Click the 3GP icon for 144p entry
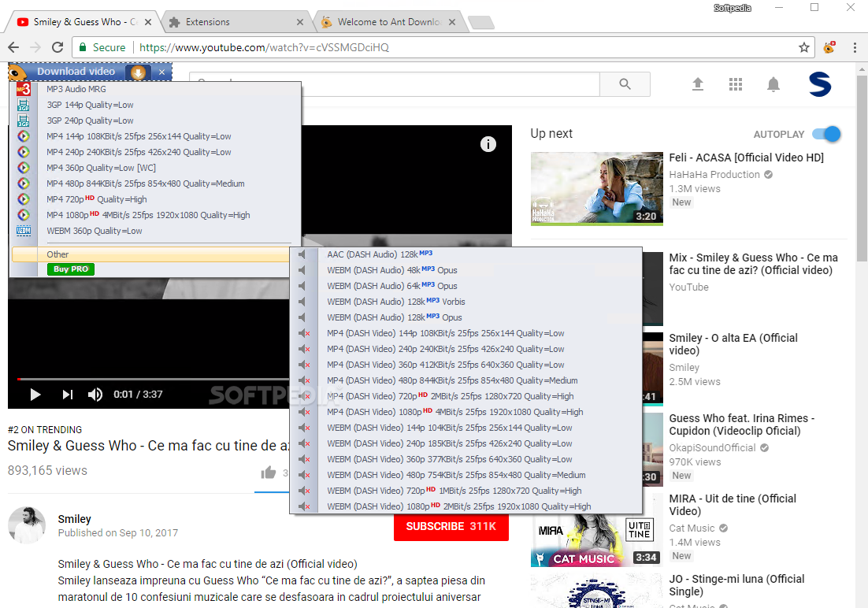This screenshot has height=608, width=868. 24,105
